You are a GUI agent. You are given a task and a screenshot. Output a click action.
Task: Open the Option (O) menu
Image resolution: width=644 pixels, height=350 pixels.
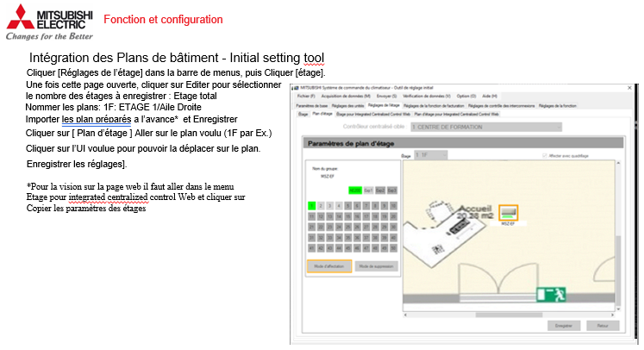(x=466, y=97)
